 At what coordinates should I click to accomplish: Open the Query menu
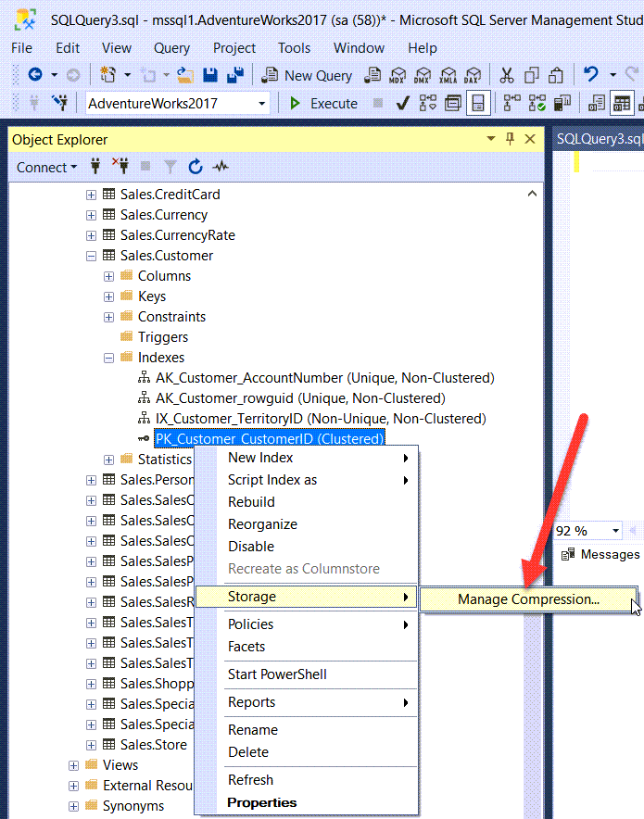click(x=171, y=48)
